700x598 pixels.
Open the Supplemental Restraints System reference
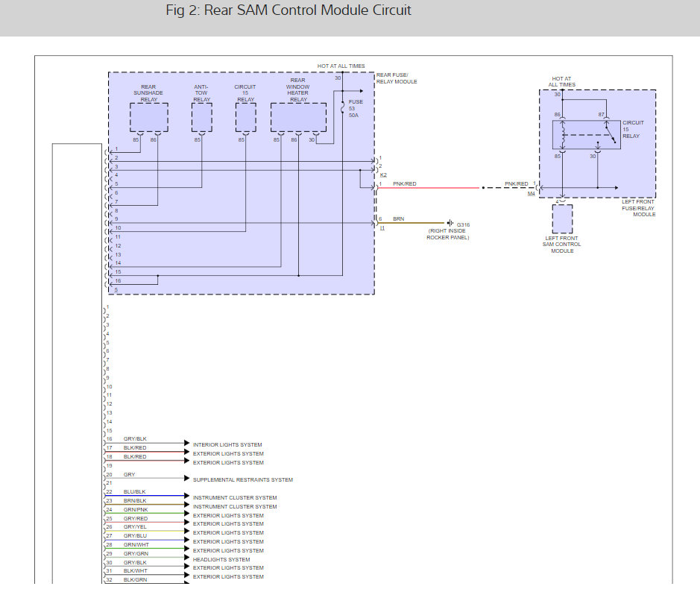(x=243, y=479)
